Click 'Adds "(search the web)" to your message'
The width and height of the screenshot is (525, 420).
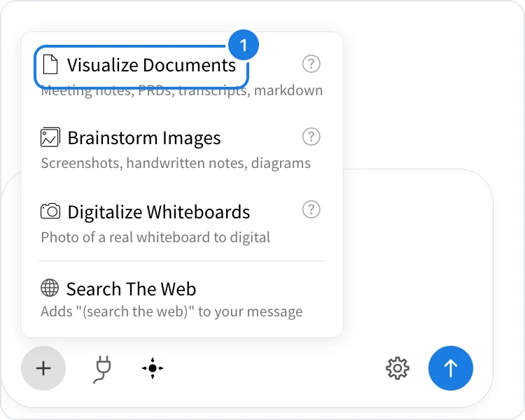(x=171, y=311)
